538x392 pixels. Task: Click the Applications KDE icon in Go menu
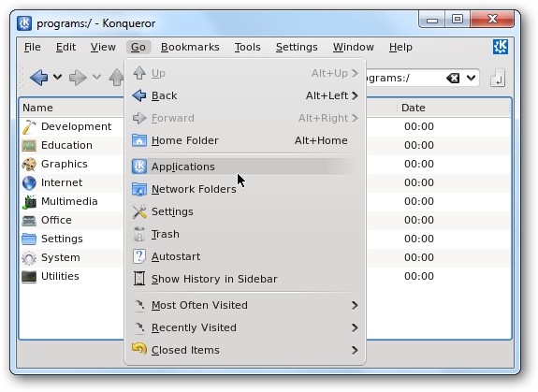[139, 167]
